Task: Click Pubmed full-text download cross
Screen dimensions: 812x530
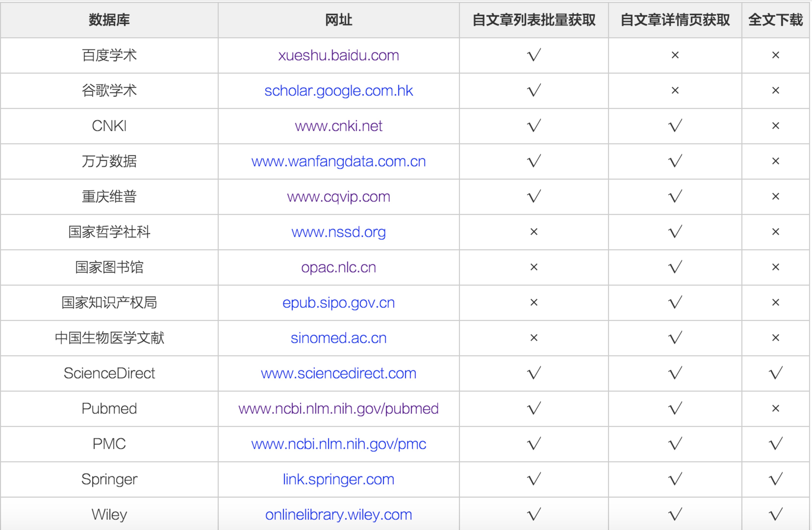Action: click(x=775, y=409)
